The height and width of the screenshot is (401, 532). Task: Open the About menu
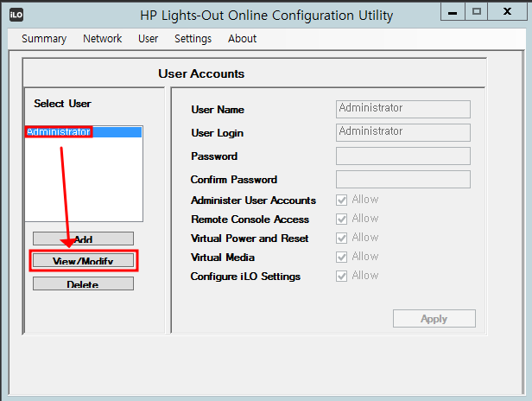pos(242,39)
